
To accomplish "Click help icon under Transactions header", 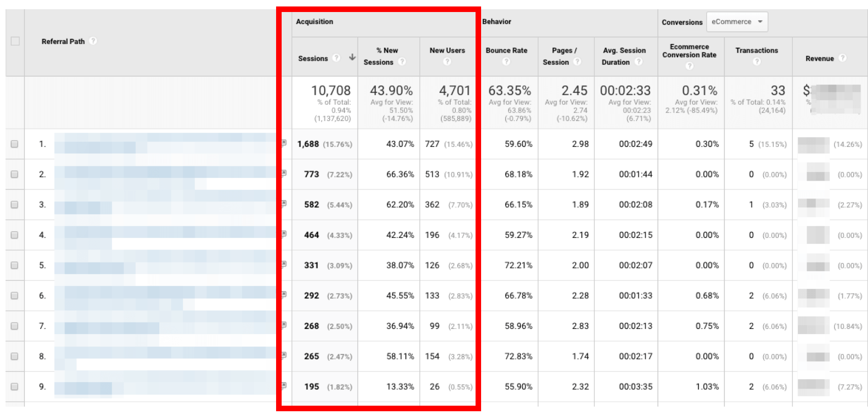I will 756,61.
